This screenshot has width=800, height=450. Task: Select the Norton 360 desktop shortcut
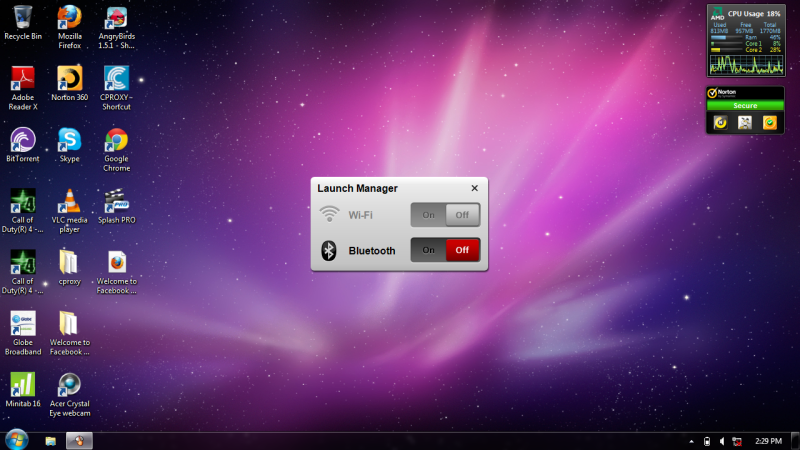(x=69, y=79)
